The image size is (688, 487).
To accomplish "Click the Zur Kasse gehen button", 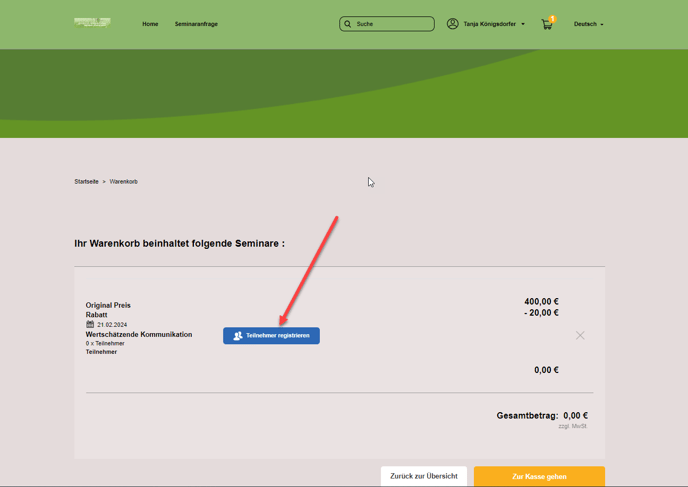I will tap(539, 477).
